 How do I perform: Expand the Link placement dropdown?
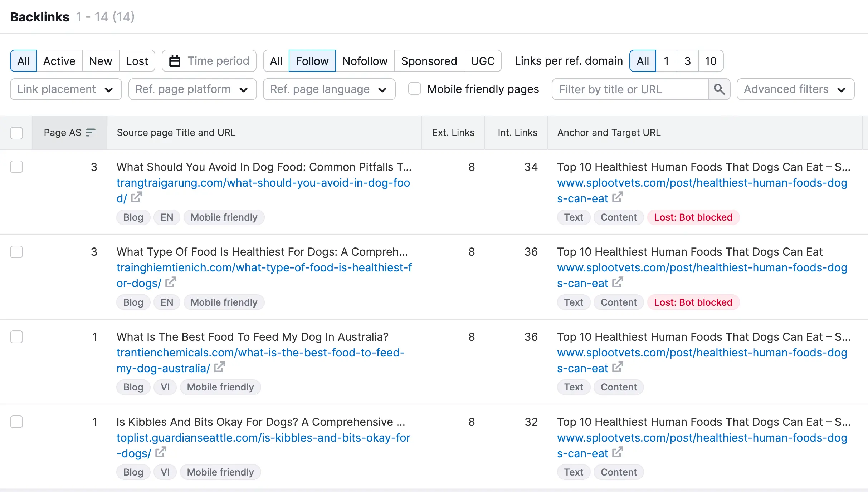click(x=66, y=89)
